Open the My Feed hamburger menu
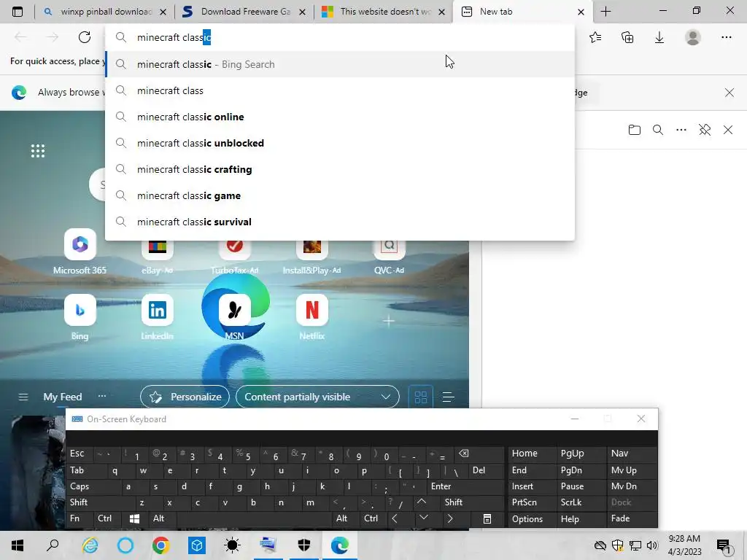 click(x=23, y=397)
